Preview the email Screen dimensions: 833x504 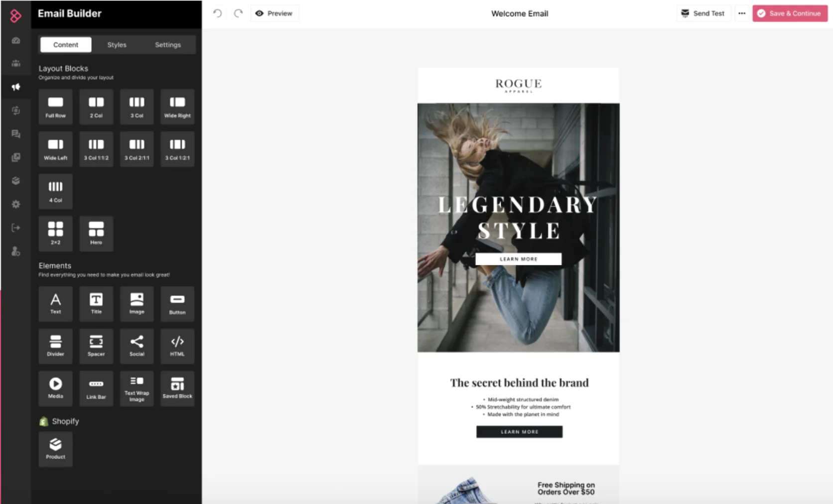pyautogui.click(x=275, y=13)
